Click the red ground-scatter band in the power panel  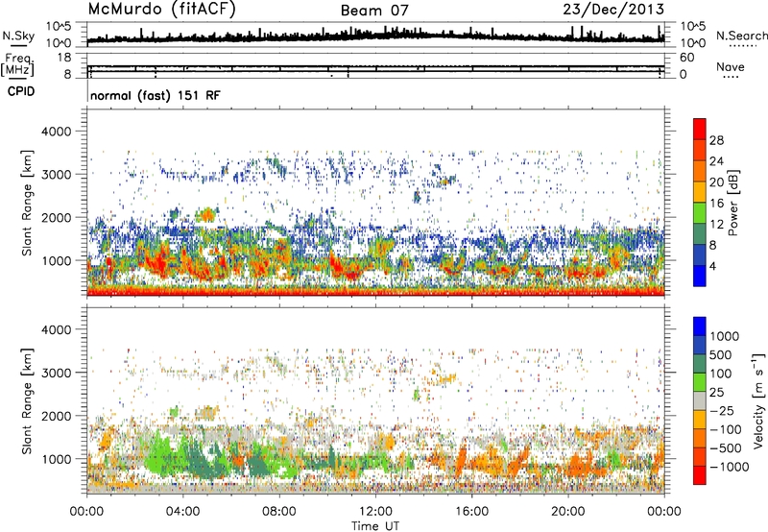point(375,292)
